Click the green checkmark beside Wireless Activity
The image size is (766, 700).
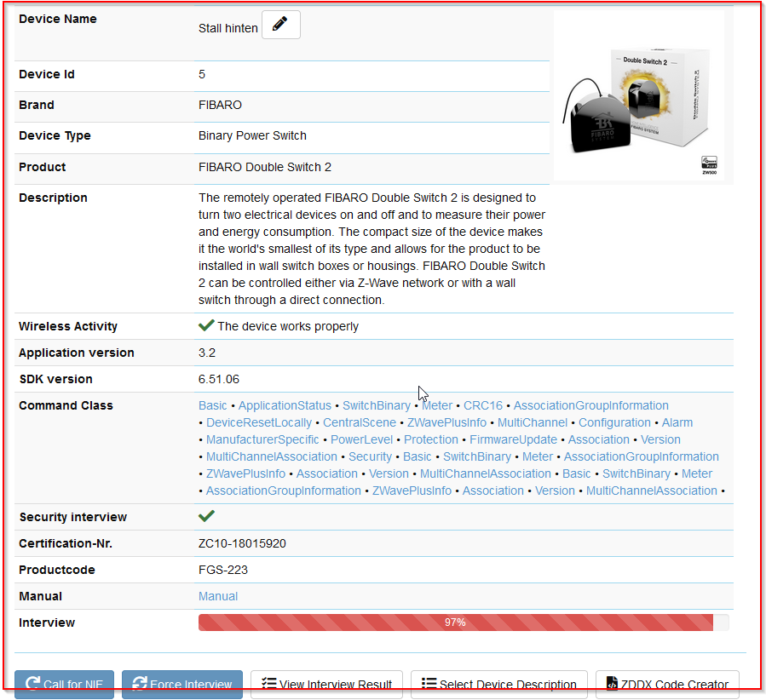coord(205,326)
